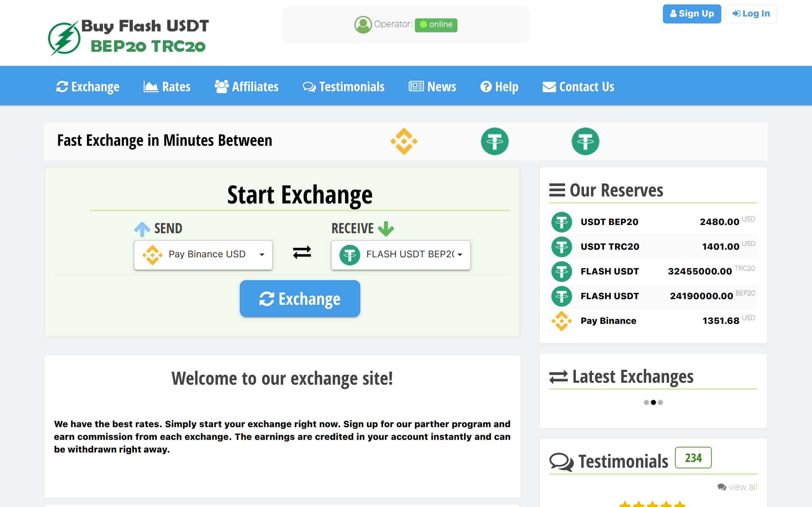Open the Affiliates menu item
The image size is (812, 507).
pyautogui.click(x=246, y=87)
